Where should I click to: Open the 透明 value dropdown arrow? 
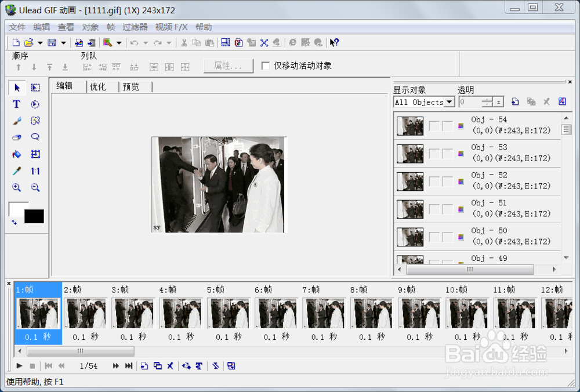(499, 101)
